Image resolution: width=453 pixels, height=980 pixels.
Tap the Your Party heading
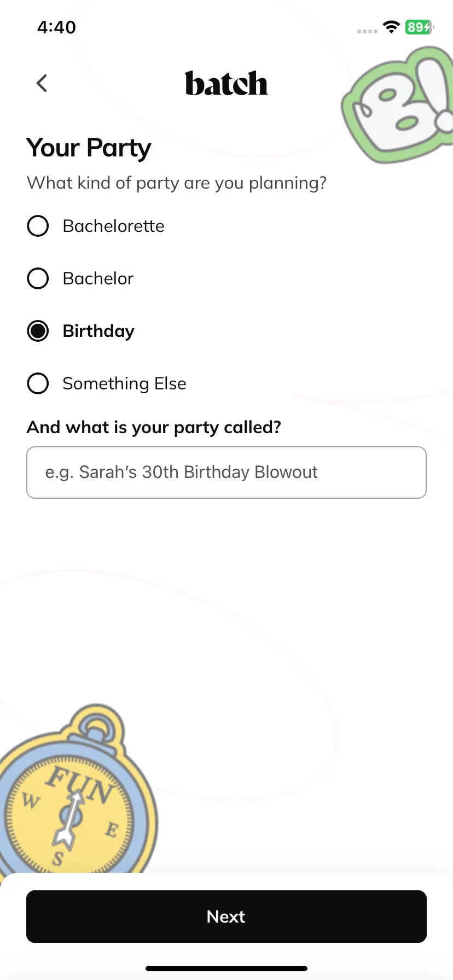coord(89,149)
